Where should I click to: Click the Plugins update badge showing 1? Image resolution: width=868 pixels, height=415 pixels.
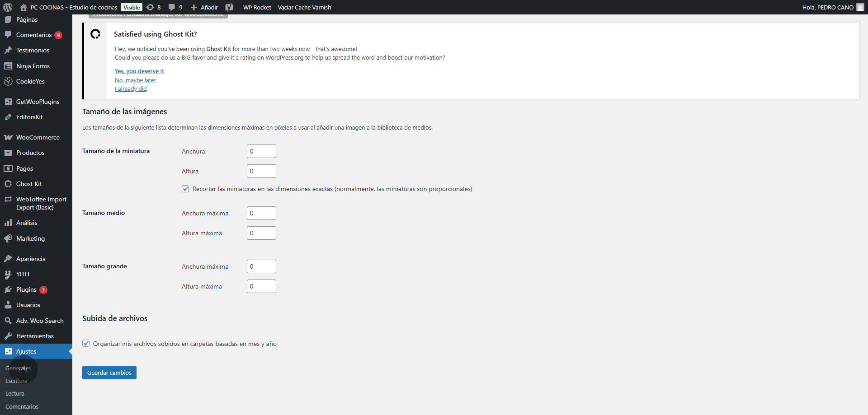(x=43, y=290)
